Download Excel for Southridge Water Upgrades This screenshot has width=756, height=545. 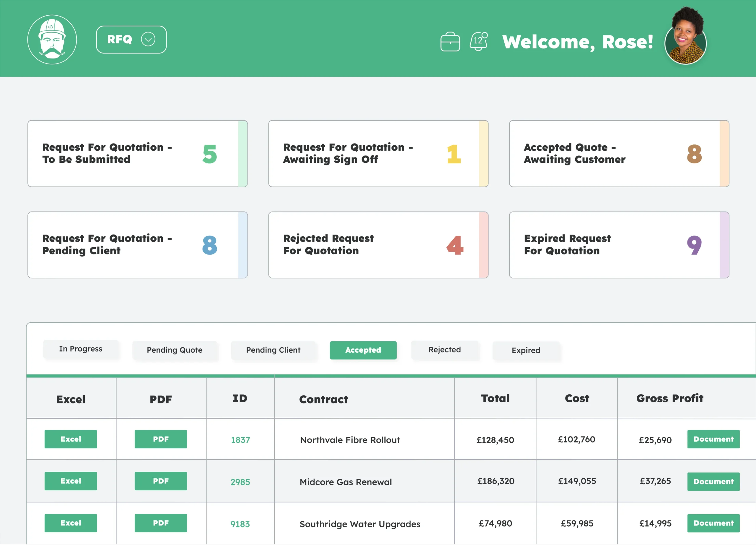71,523
